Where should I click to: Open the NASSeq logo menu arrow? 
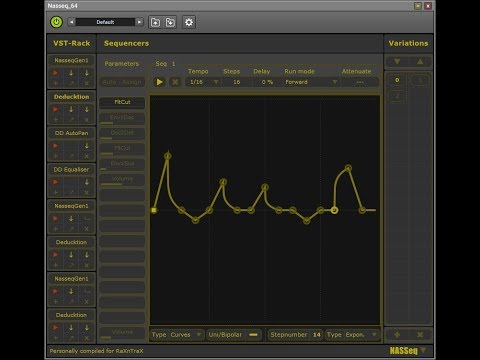tap(423, 350)
